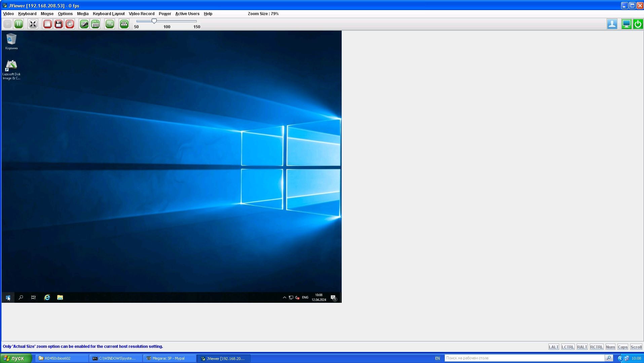This screenshot has width=644, height=363.
Task: Open the Help menu
Action: (208, 14)
